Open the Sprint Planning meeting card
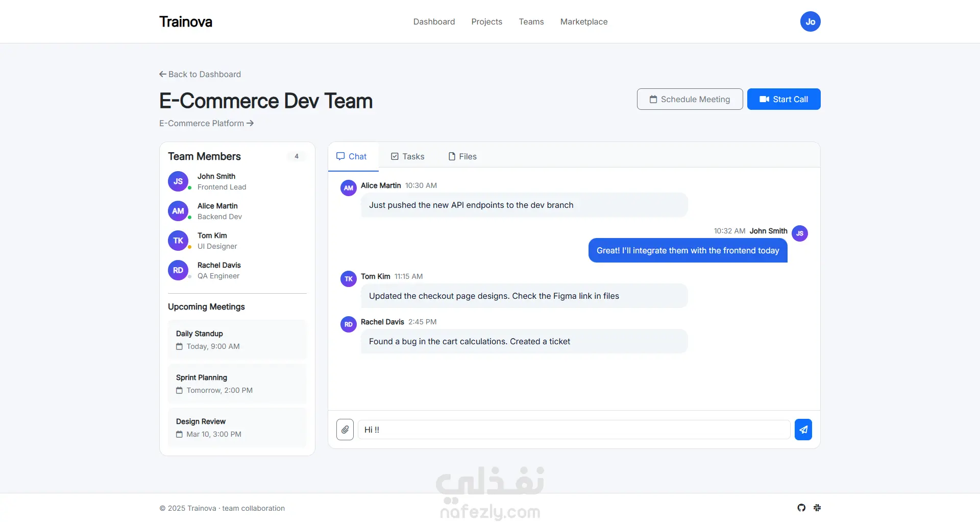 (237, 384)
